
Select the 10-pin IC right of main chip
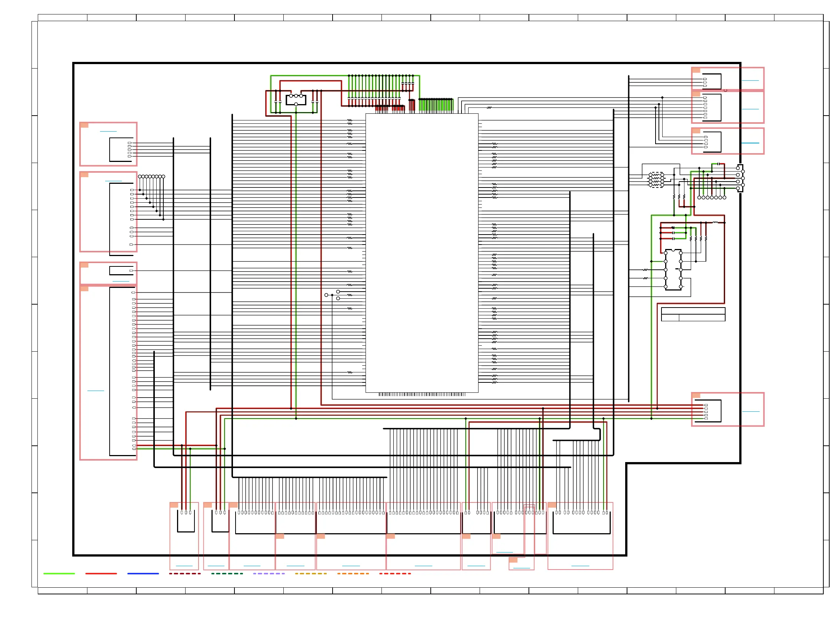coord(673,270)
